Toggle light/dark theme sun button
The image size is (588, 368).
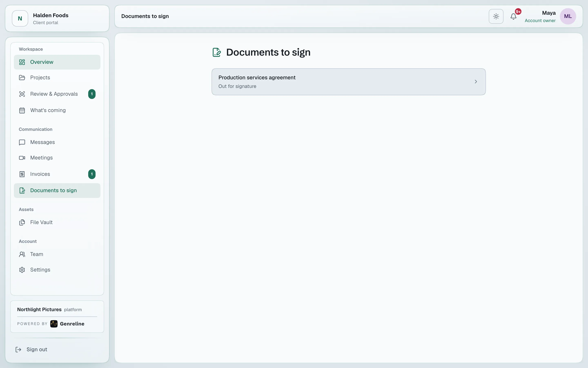click(496, 16)
